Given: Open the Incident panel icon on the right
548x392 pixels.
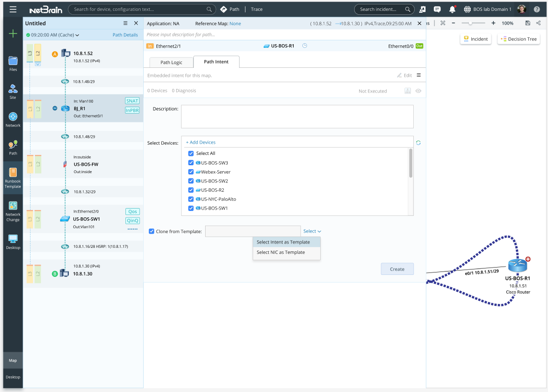Looking at the screenshot, I should (475, 38).
